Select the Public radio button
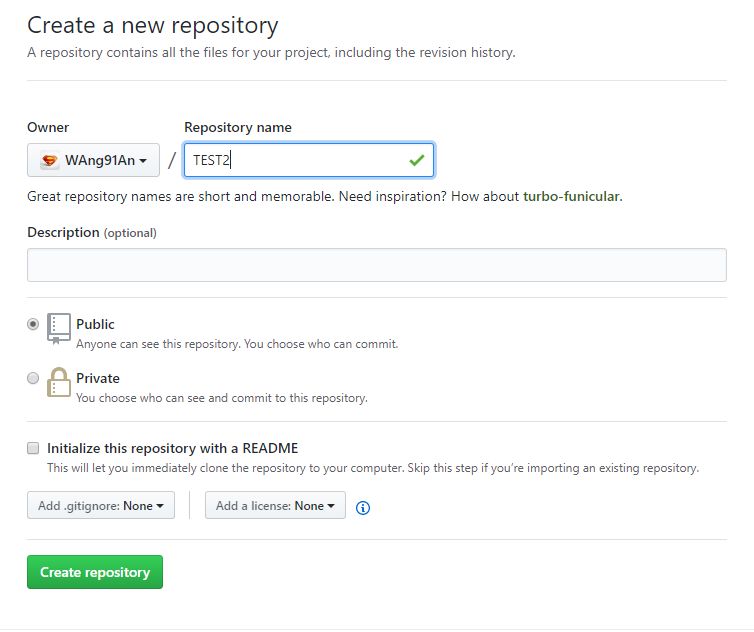The width and height of the screenshot is (754, 632). [x=33, y=324]
